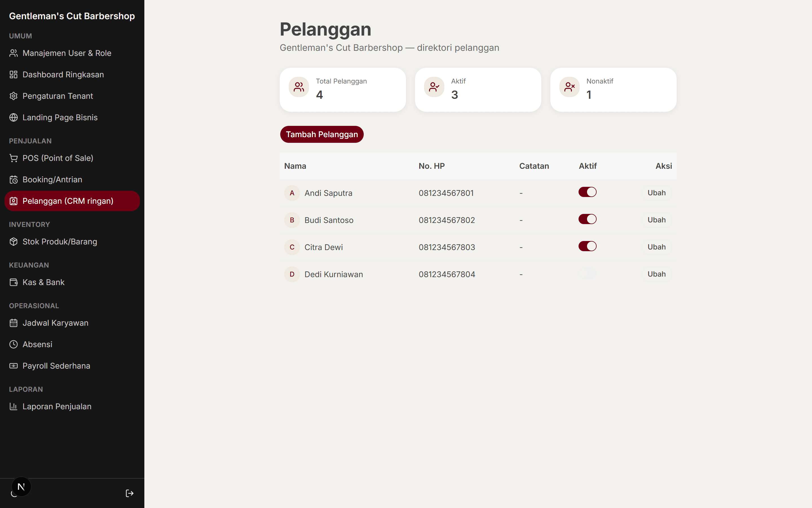This screenshot has height=508, width=812.
Task: Click the Total Pelanggan users icon
Action: [299, 87]
